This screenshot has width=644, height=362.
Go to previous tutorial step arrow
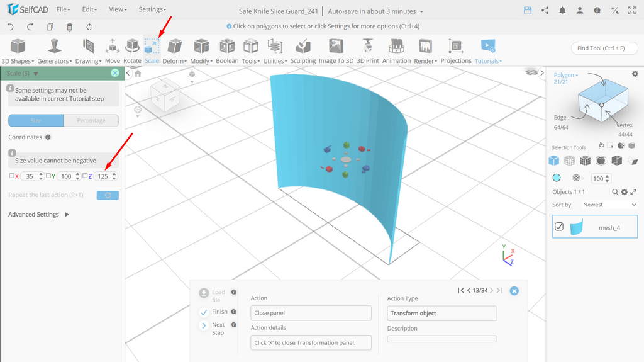(x=469, y=290)
